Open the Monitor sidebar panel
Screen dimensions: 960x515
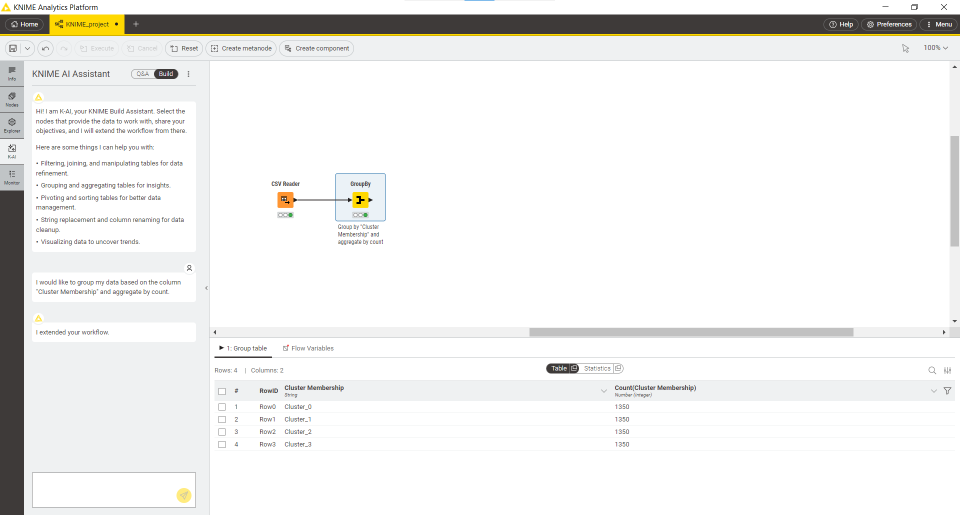pos(12,177)
